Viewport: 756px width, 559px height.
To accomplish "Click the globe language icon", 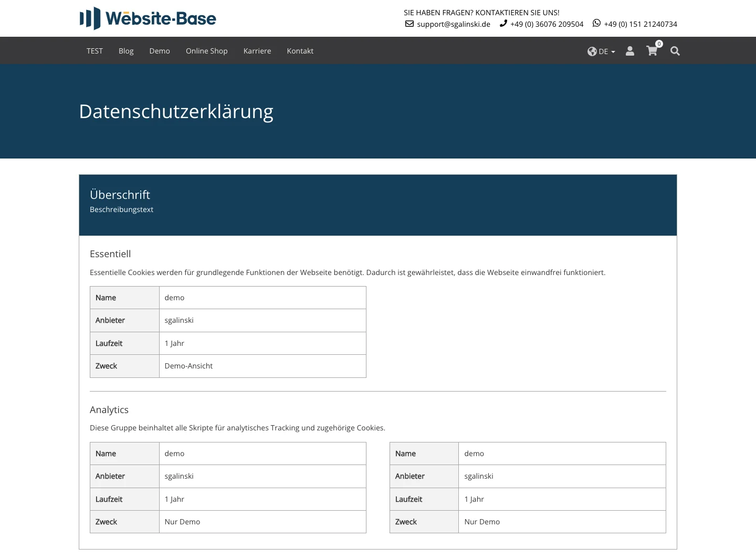I will click(592, 51).
